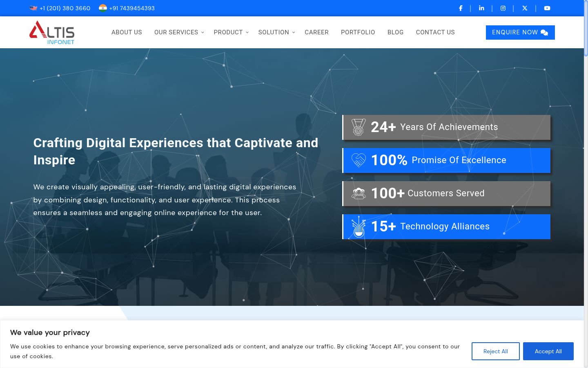Open the Instagram social icon
This screenshot has width=588, height=368.
pyautogui.click(x=503, y=8)
